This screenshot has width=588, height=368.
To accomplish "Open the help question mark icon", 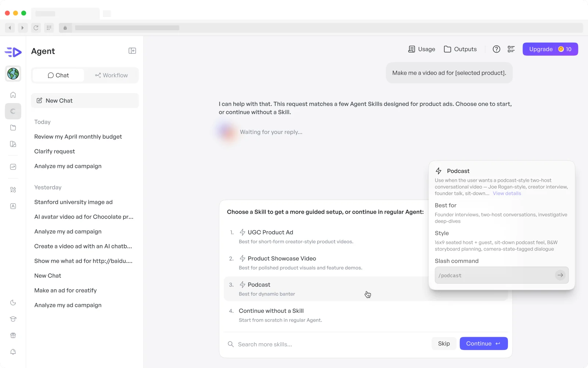I will (x=496, y=49).
